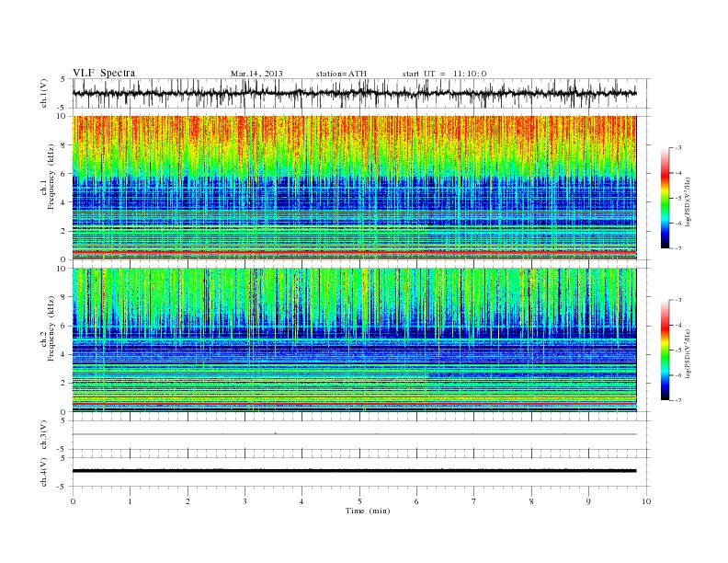Click the 'ch.3(V)' axis label
This screenshot has height=563, width=728.
44,435
